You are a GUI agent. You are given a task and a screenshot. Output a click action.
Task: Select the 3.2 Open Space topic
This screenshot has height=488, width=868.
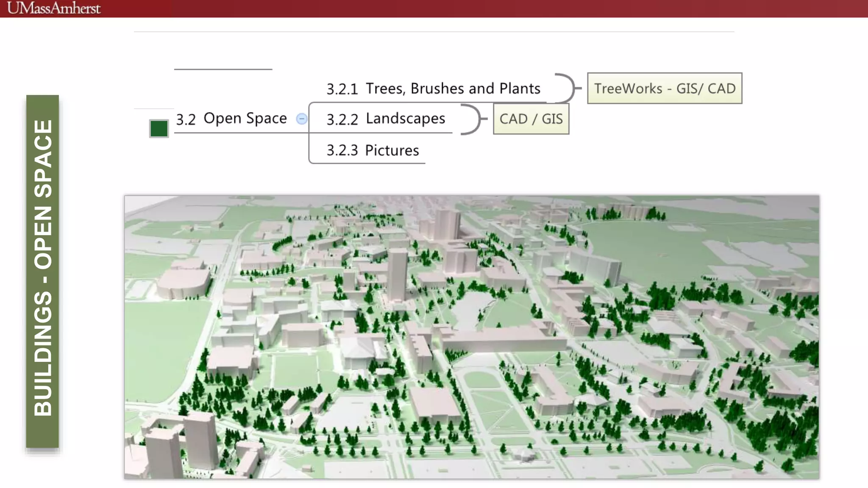[x=231, y=119]
